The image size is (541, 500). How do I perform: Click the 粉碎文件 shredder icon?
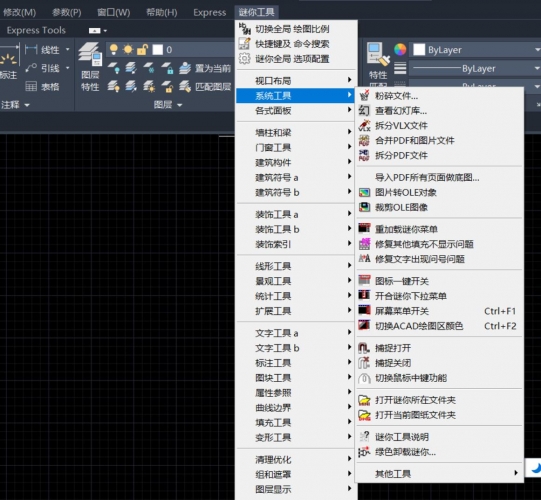364,95
